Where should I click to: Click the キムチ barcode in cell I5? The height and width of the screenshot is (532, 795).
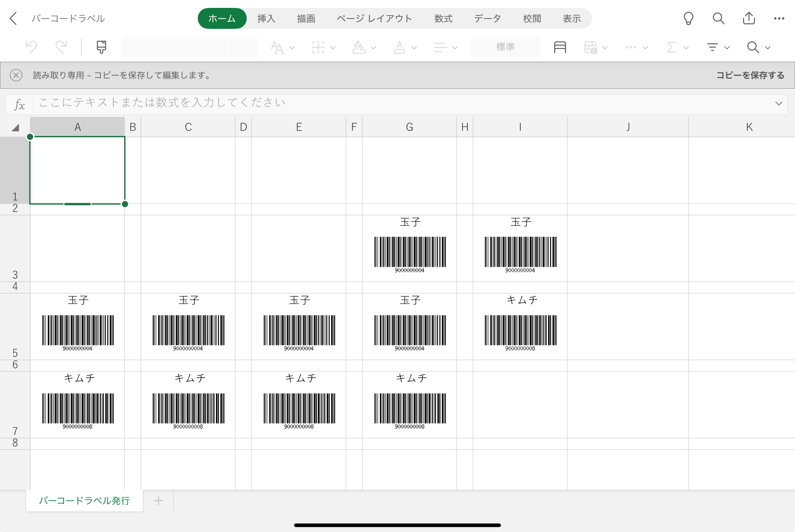520,333
